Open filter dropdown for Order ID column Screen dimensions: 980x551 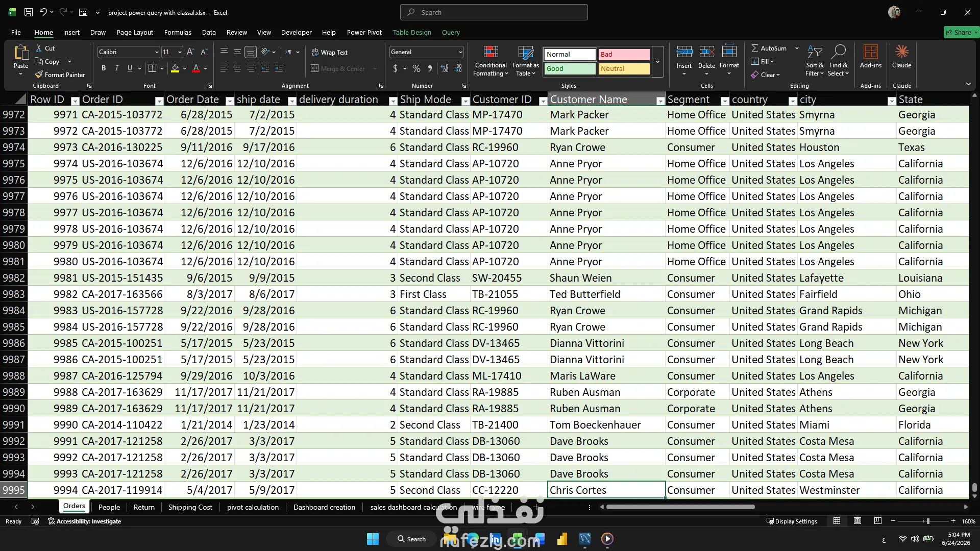(x=159, y=101)
